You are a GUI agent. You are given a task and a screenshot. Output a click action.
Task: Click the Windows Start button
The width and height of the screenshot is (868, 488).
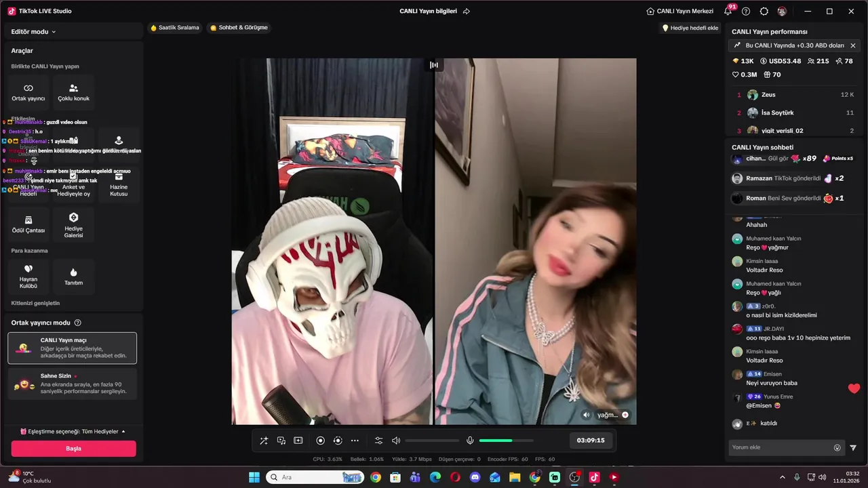254,477
